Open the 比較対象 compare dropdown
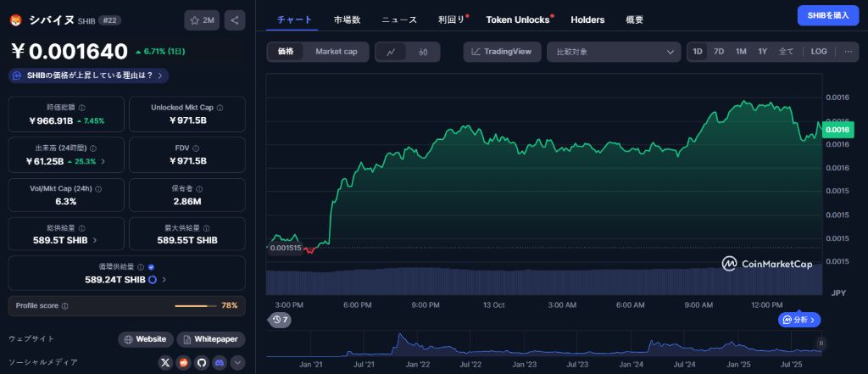This screenshot has height=374, width=868. (x=613, y=52)
